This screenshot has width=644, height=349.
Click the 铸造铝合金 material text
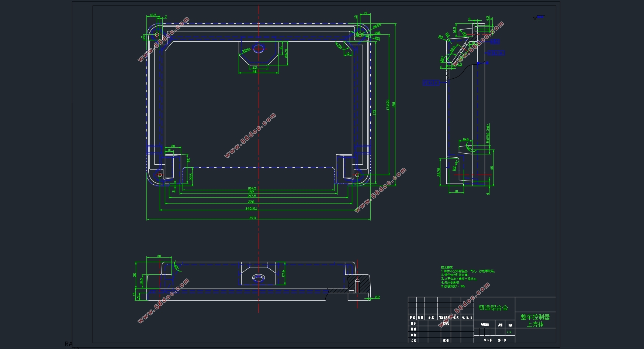493,308
